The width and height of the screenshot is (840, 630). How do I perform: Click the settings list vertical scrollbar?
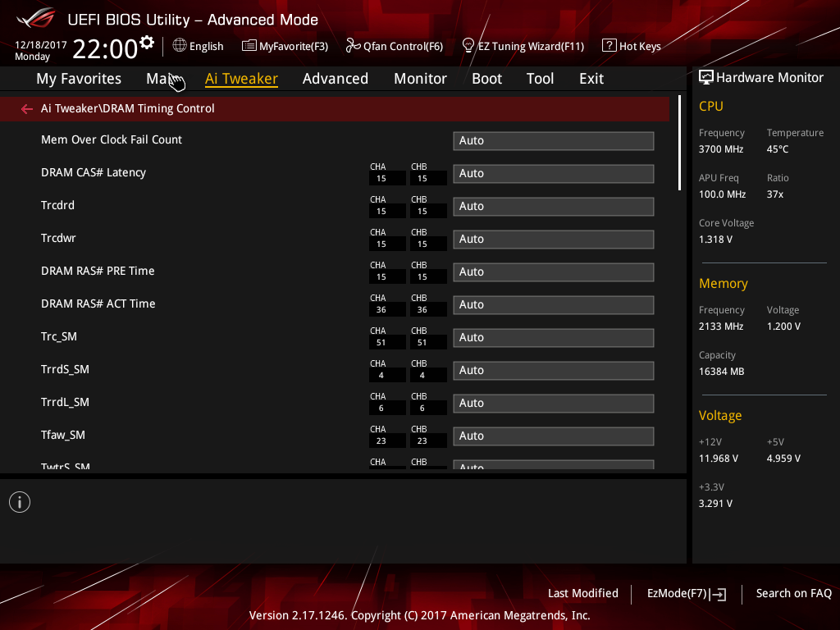click(679, 143)
